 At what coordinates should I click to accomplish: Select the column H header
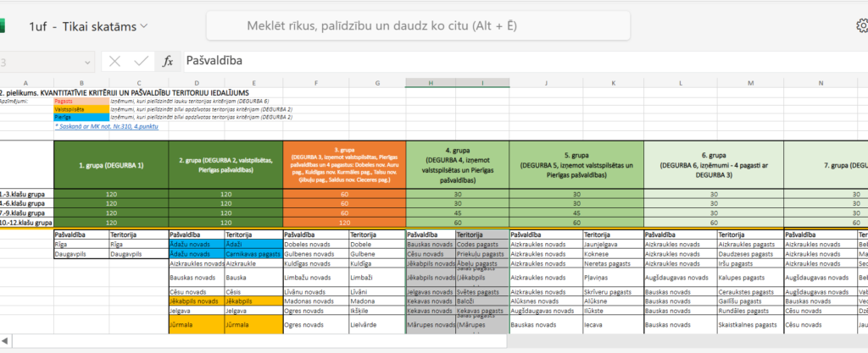coord(431,84)
